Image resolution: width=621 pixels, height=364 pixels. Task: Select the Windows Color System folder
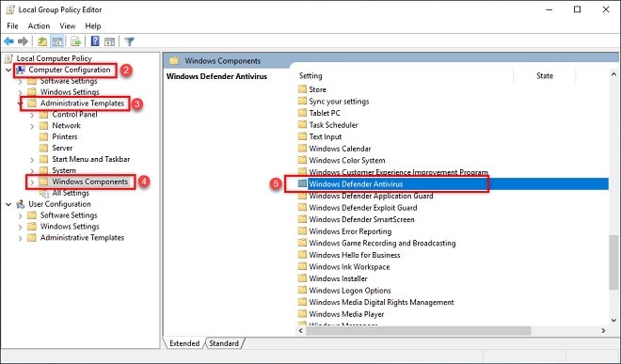click(347, 161)
